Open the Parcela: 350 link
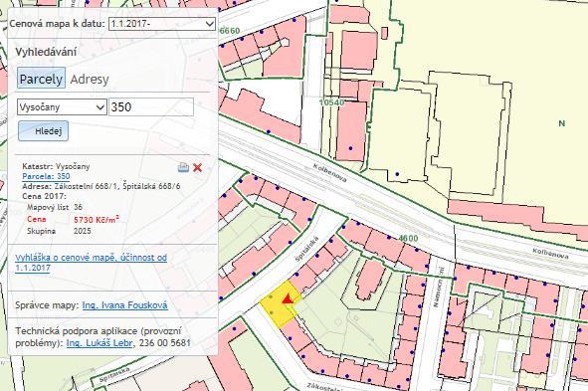 pos(46,176)
